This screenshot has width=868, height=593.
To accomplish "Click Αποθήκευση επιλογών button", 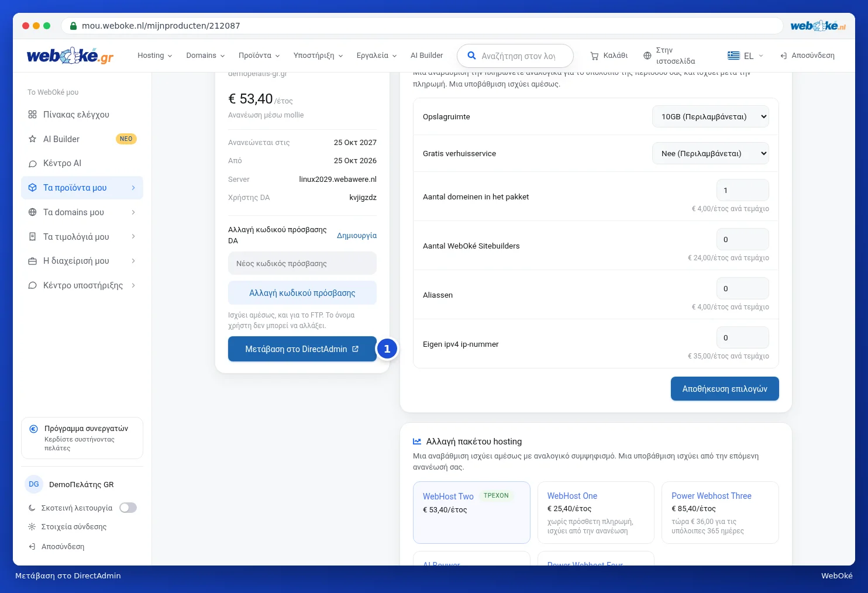I will (x=725, y=389).
